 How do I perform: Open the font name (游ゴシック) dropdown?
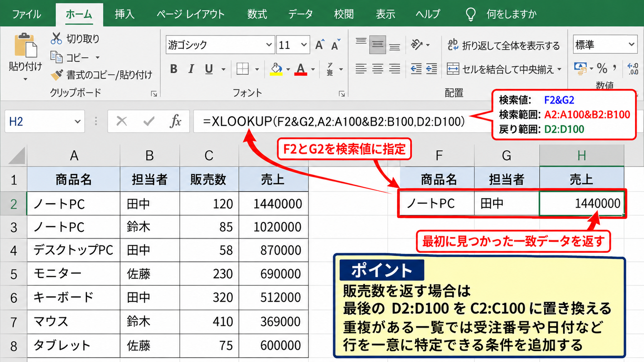point(269,45)
